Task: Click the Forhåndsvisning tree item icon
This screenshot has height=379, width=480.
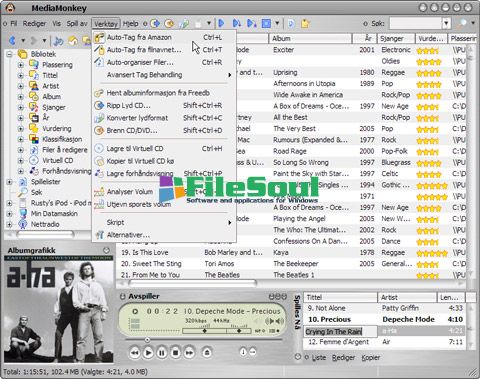Action: [x=34, y=171]
